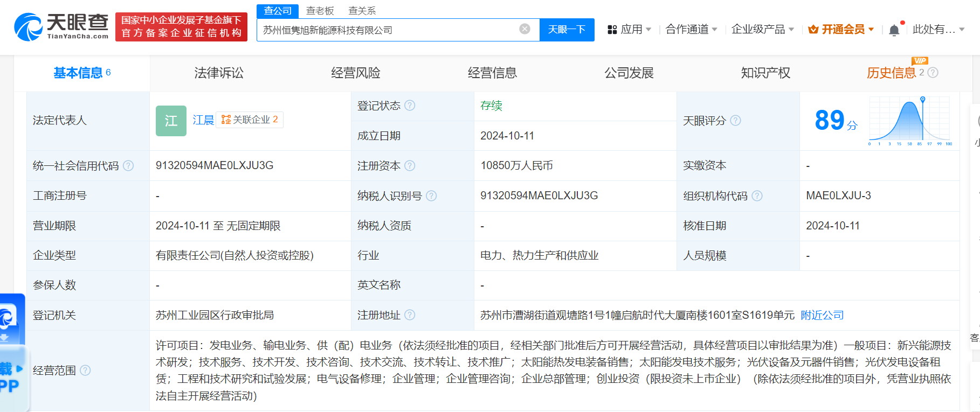This screenshot has height=412, width=980.
Task: Clear the search box with the X icon
Action: click(524, 29)
